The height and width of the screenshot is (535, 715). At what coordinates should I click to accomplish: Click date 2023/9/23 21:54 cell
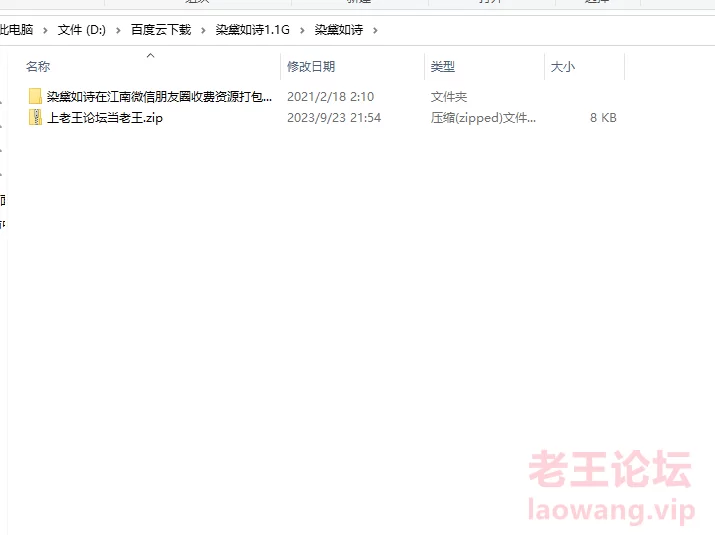coord(334,118)
